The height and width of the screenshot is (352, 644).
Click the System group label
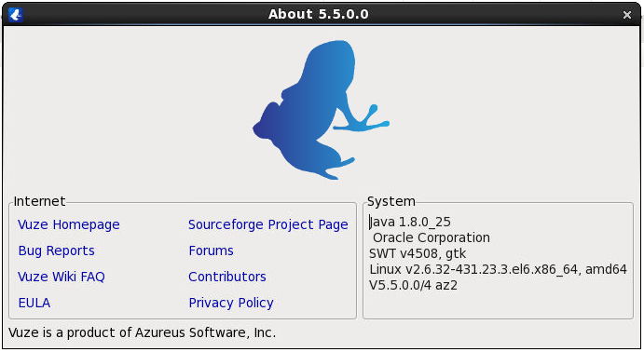(391, 201)
